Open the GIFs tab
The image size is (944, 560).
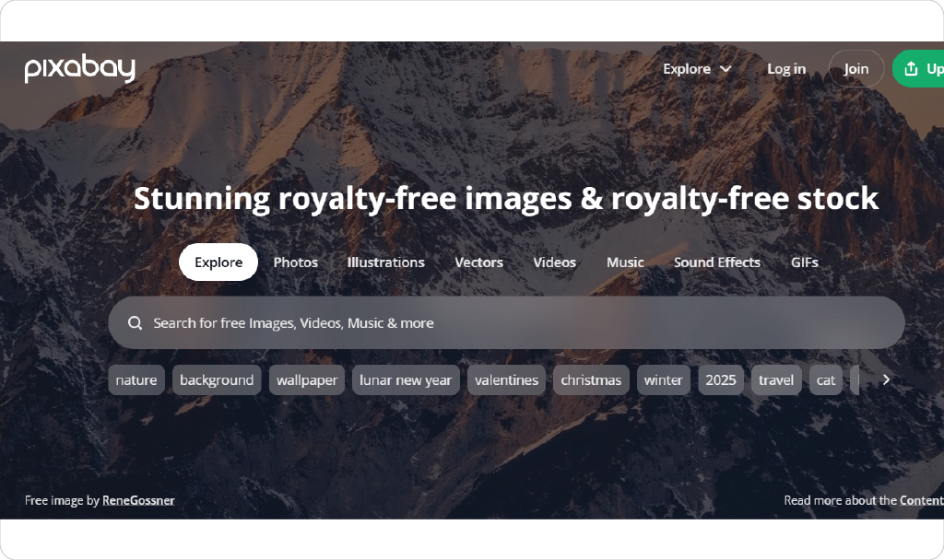[804, 262]
